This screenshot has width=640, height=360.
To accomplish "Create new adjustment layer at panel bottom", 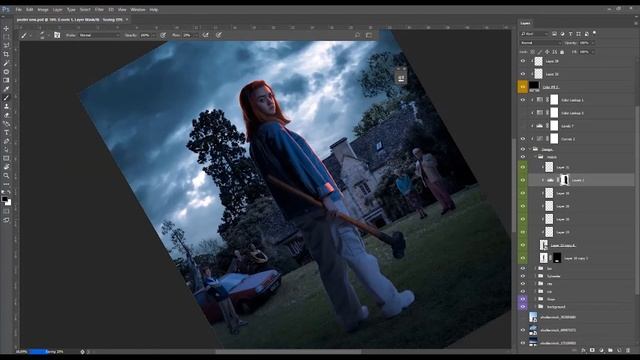I will [x=601, y=350].
